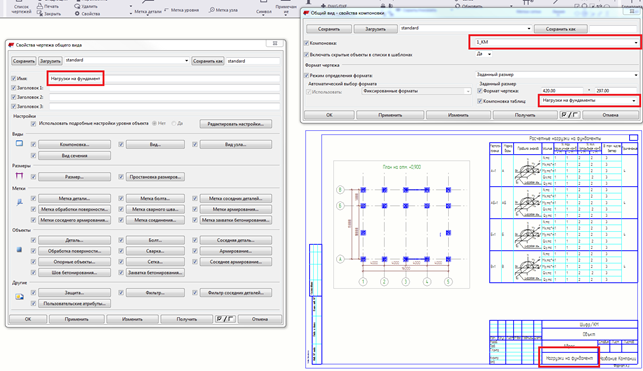The image size is (643, 371).
Task: Open Пользовательские атрибуты... button
Action: pos(74,303)
